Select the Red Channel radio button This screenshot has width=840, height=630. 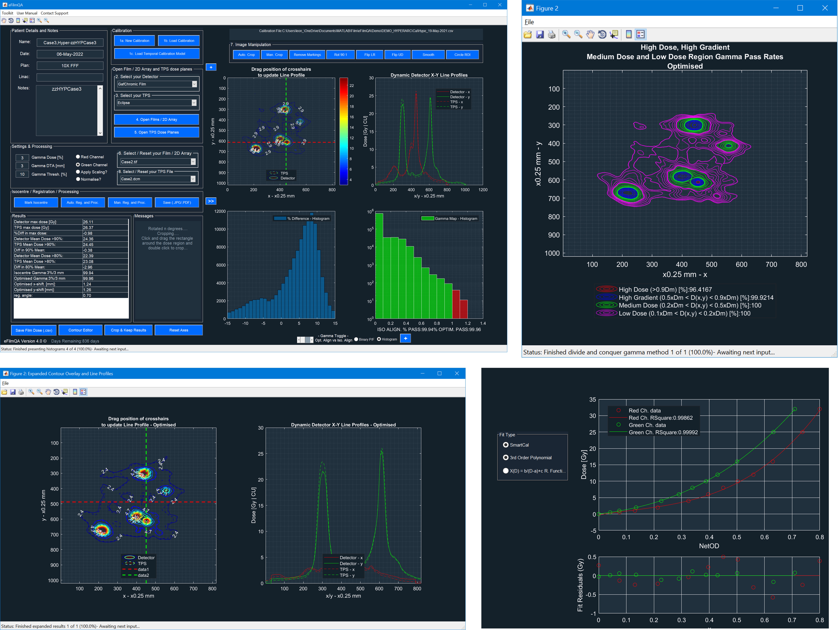tap(78, 157)
